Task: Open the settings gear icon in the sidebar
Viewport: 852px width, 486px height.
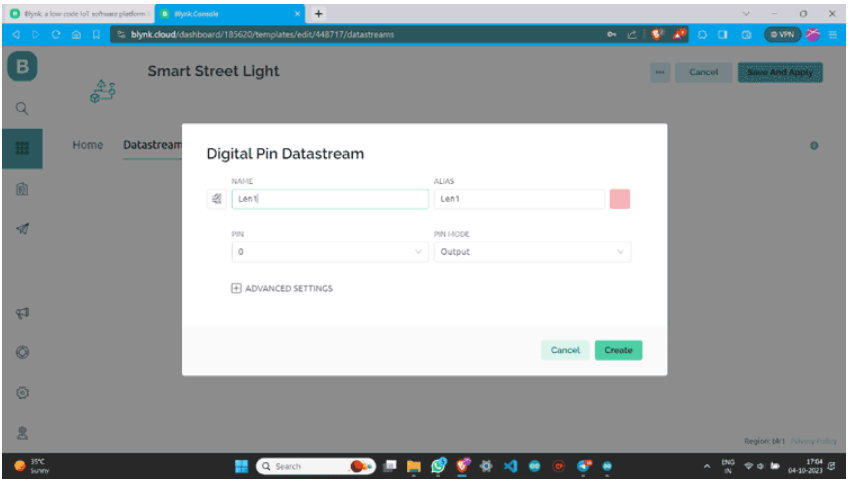Action: coord(22,393)
